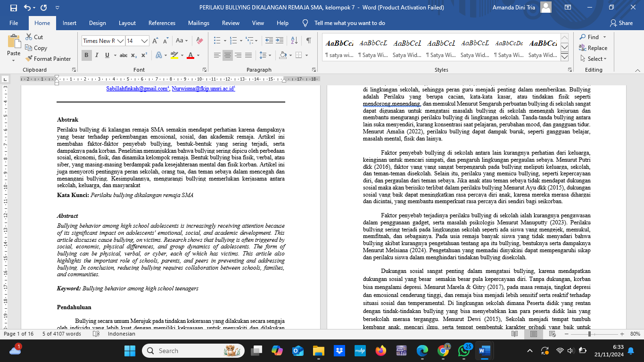Toggle bold formatting
The height and width of the screenshot is (362, 644).
(x=86, y=55)
